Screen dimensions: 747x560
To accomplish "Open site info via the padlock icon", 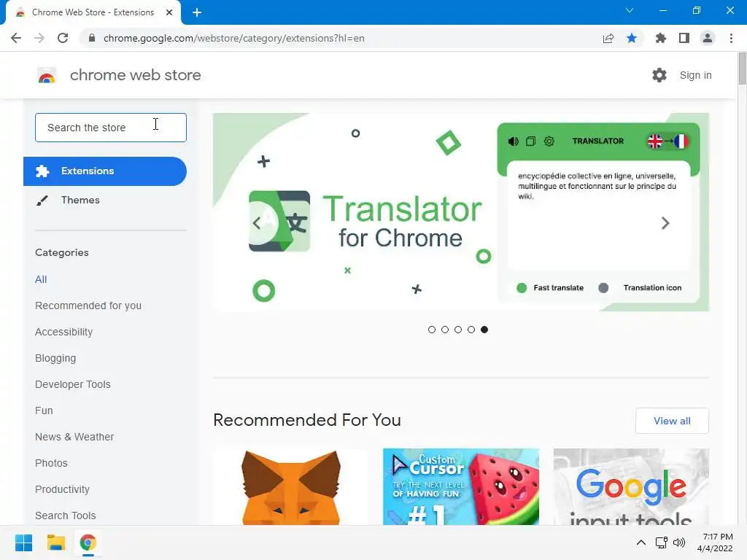I will click(x=92, y=38).
